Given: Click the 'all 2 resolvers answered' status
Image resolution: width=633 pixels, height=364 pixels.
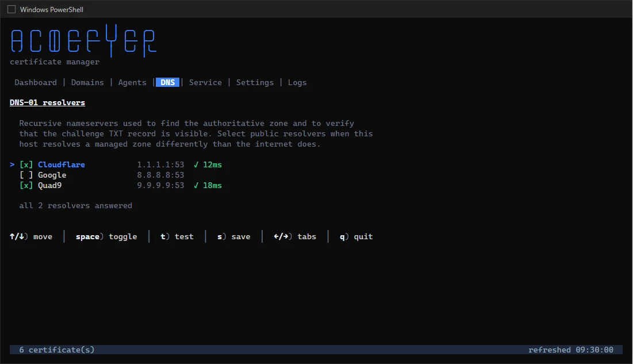Looking at the screenshot, I should pos(75,206).
